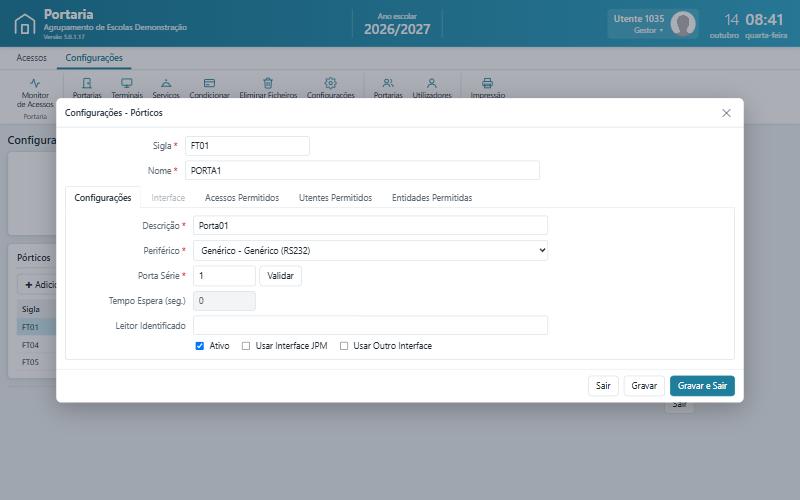The width and height of the screenshot is (800, 500).
Task: Open the Periférico dropdown
Action: (x=370, y=251)
